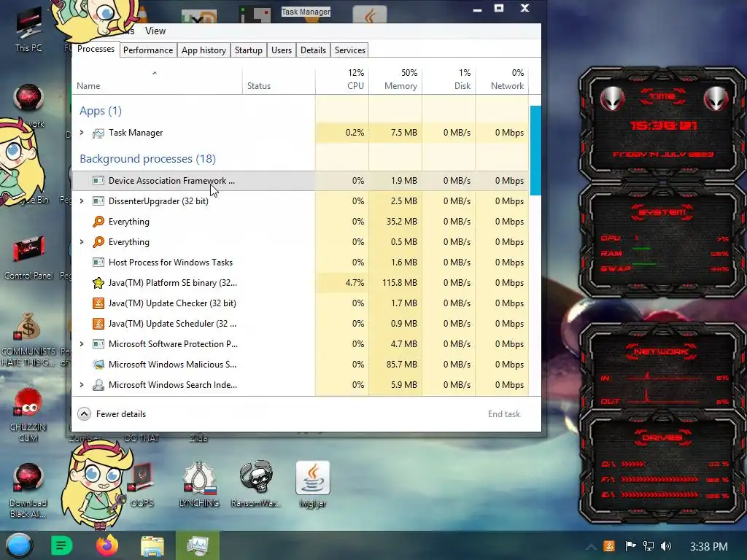The width and height of the screenshot is (747, 560).
Task: Expand the DissenterUpgrader (32 bit) row
Action: point(82,201)
